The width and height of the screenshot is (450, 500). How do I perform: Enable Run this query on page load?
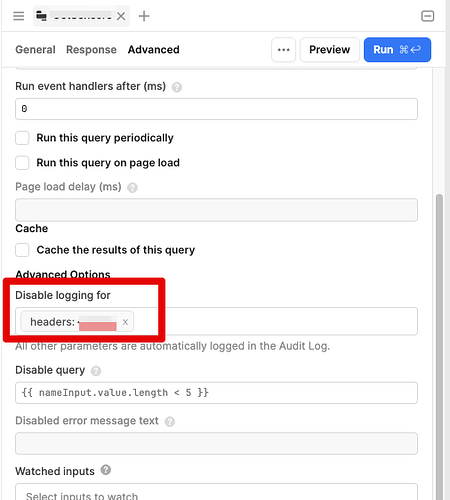click(x=22, y=163)
